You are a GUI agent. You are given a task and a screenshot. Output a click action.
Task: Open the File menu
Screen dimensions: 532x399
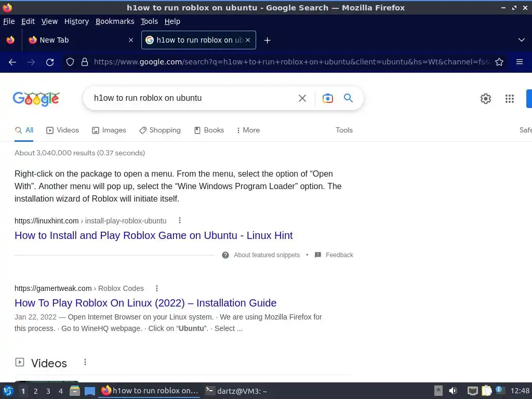pyautogui.click(x=9, y=21)
